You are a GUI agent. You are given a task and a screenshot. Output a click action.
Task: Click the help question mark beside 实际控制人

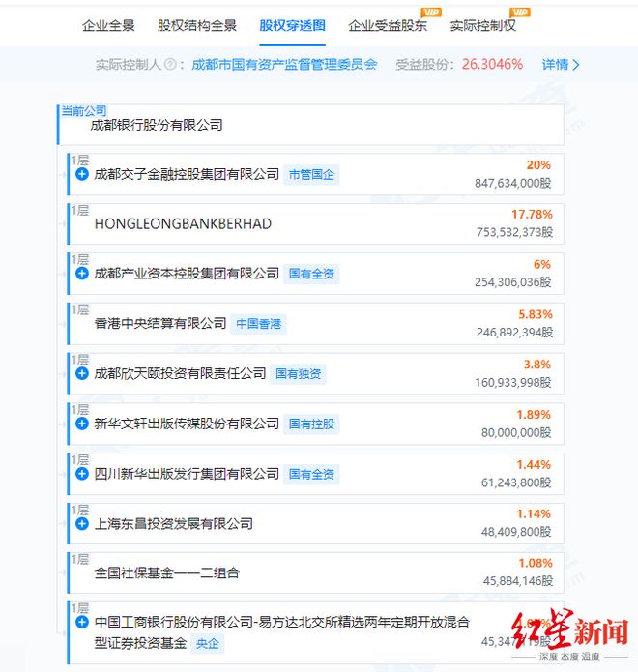(170, 65)
